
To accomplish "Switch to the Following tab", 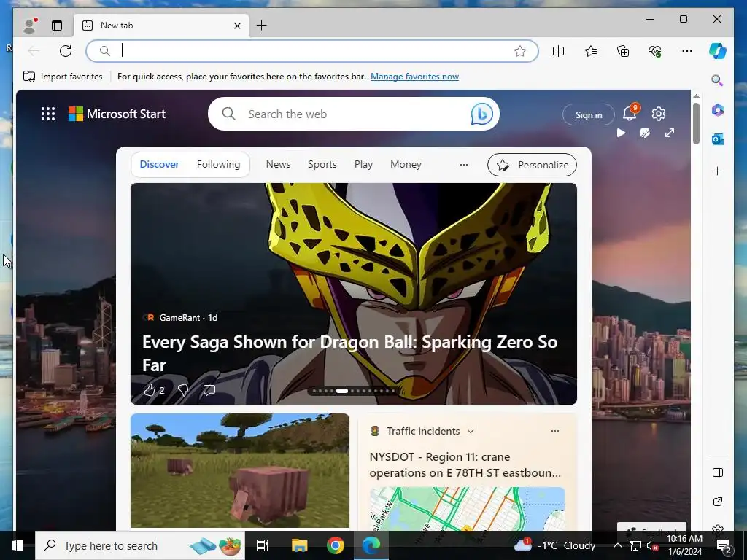I will [218, 164].
